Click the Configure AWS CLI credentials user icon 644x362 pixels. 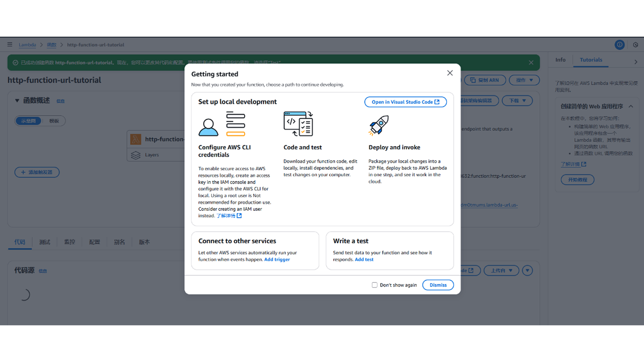pos(208,127)
